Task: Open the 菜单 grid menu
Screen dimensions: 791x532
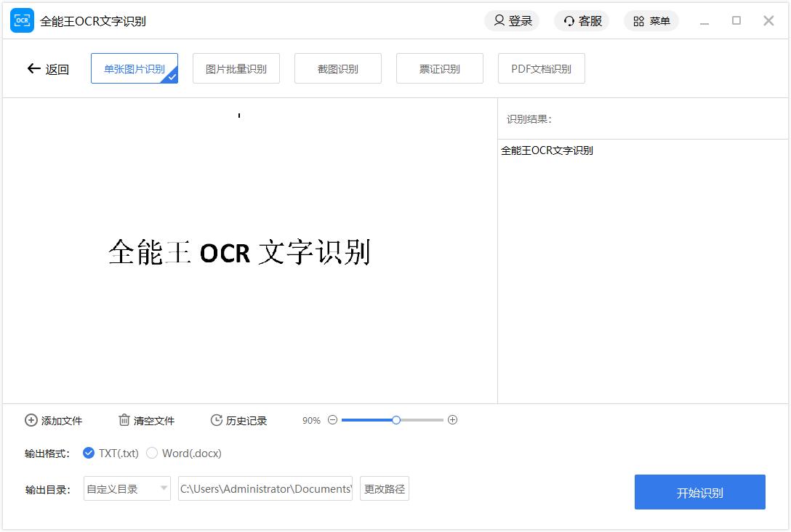Action: pos(638,21)
